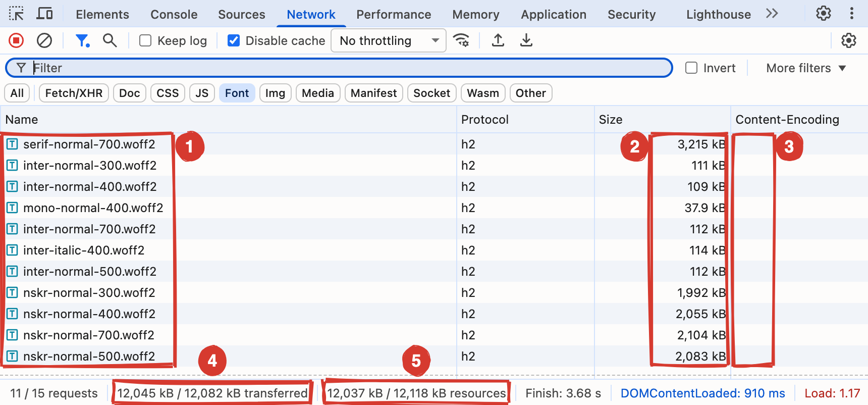Open Network panel settings gear
The image size is (868, 405).
point(849,40)
